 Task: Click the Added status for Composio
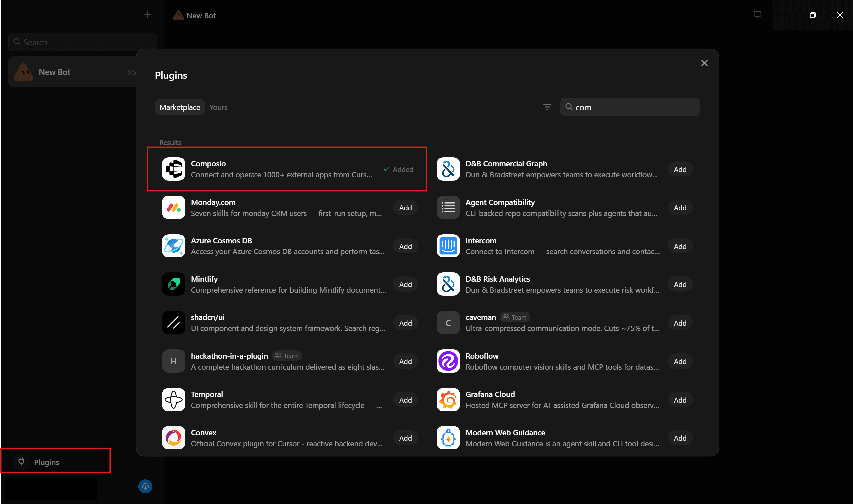(398, 169)
